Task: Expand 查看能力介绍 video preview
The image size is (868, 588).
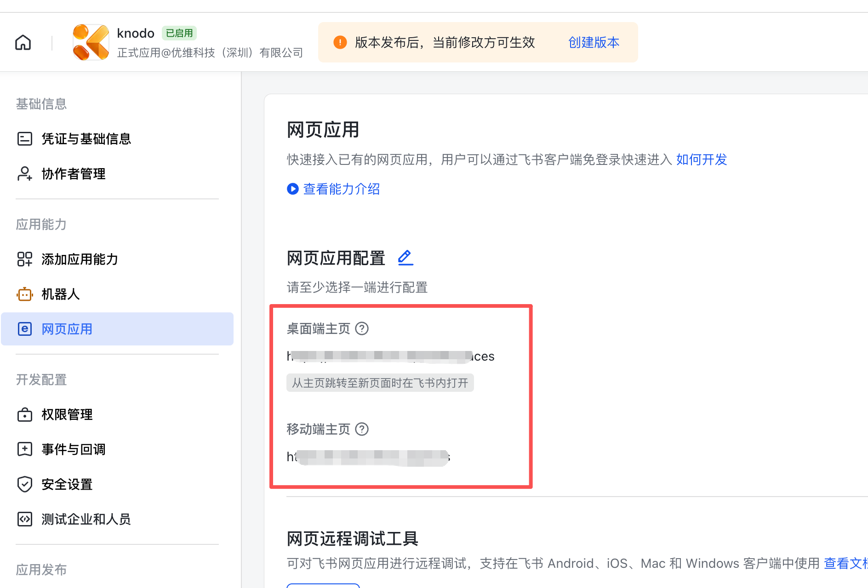Action: click(x=341, y=189)
